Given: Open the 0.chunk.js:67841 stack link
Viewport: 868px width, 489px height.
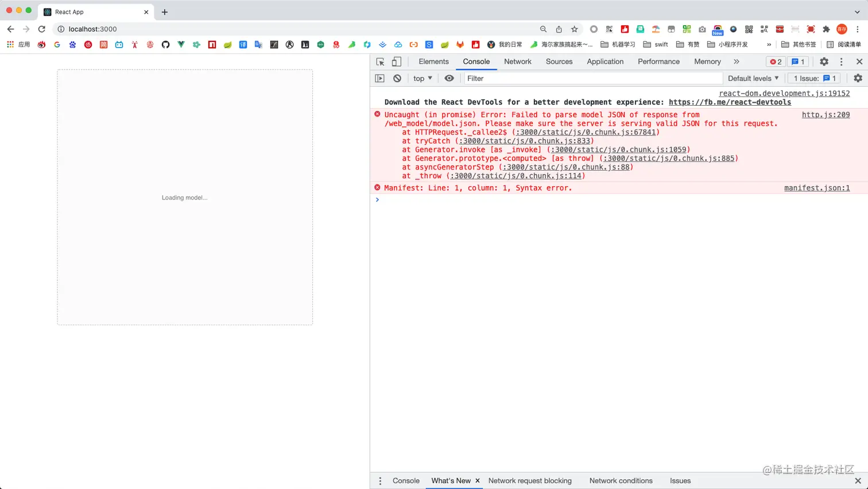Looking at the screenshot, I should tap(586, 132).
